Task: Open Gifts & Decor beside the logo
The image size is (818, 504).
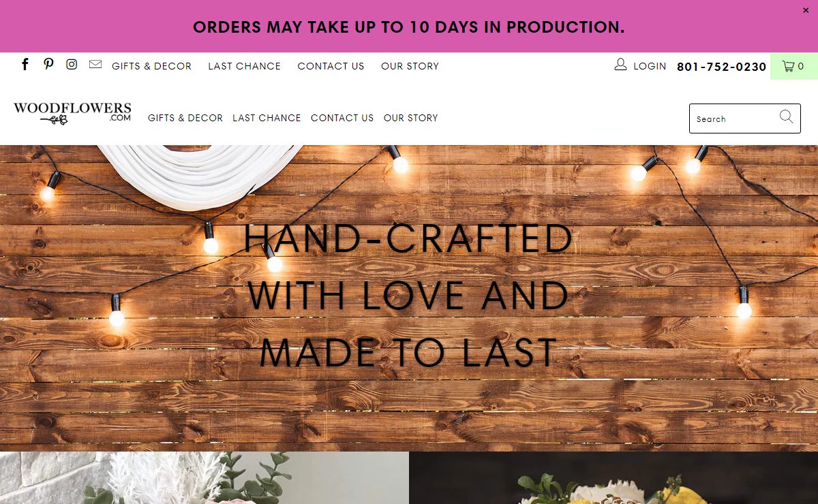Action: click(x=185, y=118)
